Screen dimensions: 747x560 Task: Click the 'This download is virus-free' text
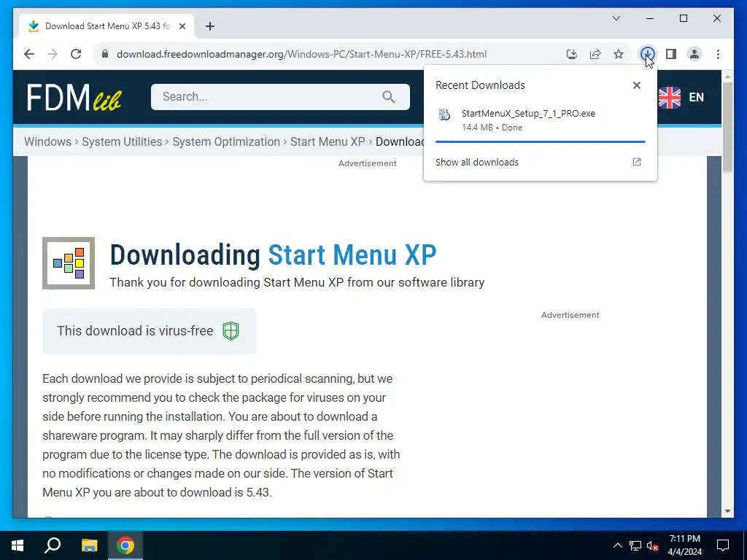135,330
